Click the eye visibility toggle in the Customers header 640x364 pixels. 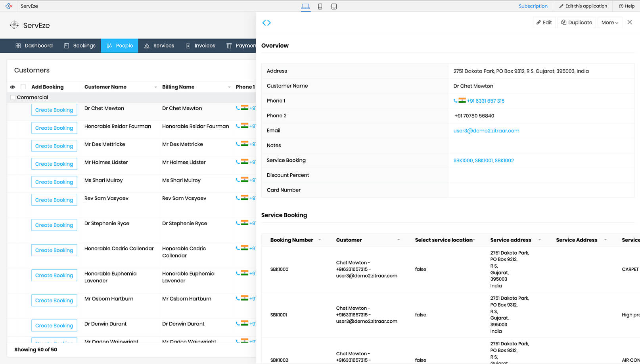(x=12, y=86)
